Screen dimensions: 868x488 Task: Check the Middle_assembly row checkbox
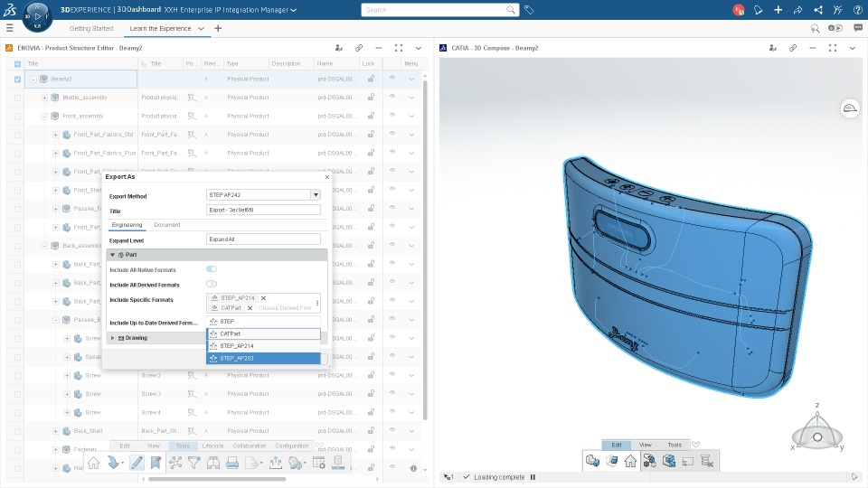18,98
